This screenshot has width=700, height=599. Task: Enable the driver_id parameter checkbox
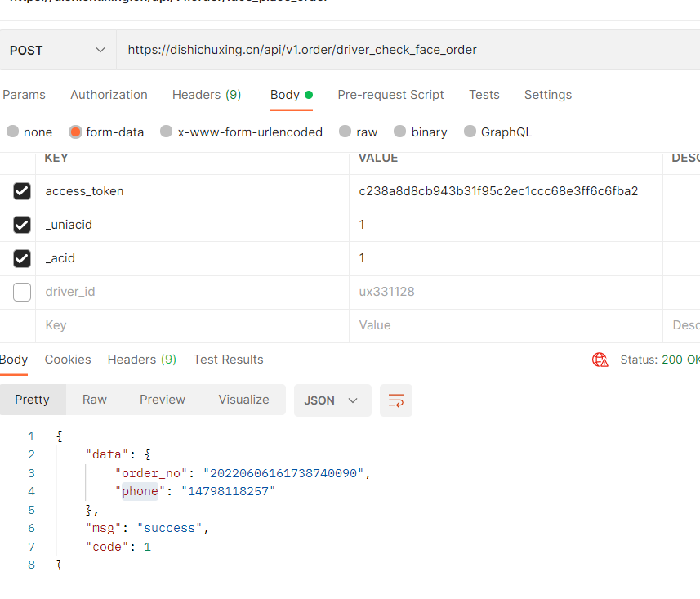pyautogui.click(x=22, y=292)
